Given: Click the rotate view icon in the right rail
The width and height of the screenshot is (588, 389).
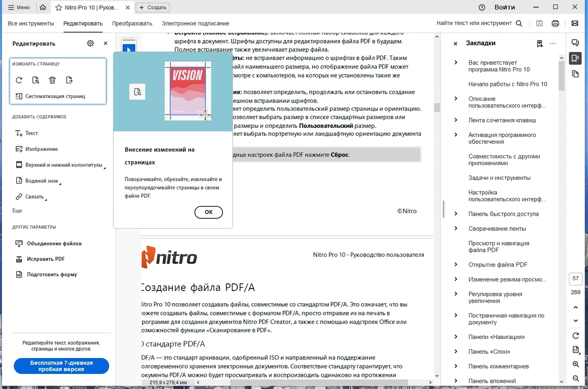Looking at the screenshot, I should click(576, 336).
